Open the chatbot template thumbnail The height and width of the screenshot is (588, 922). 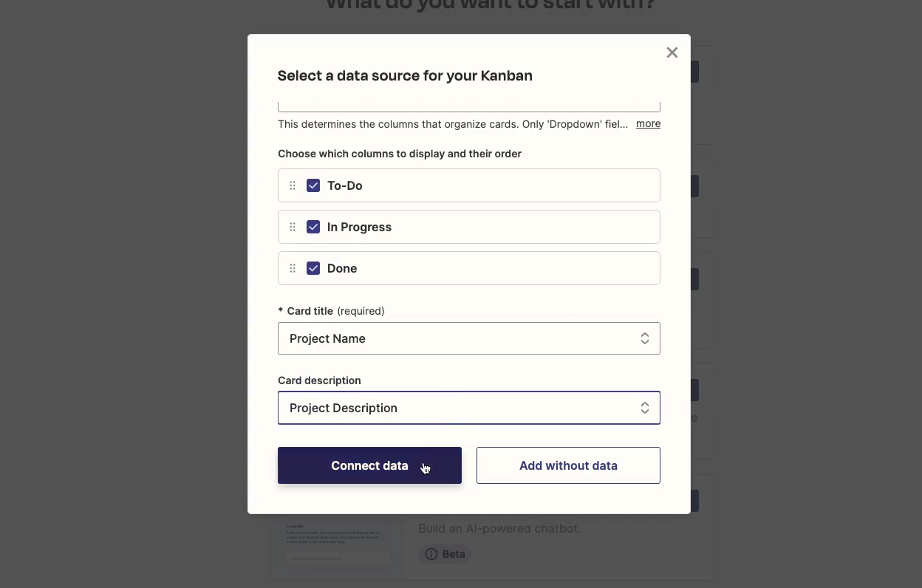click(x=336, y=547)
